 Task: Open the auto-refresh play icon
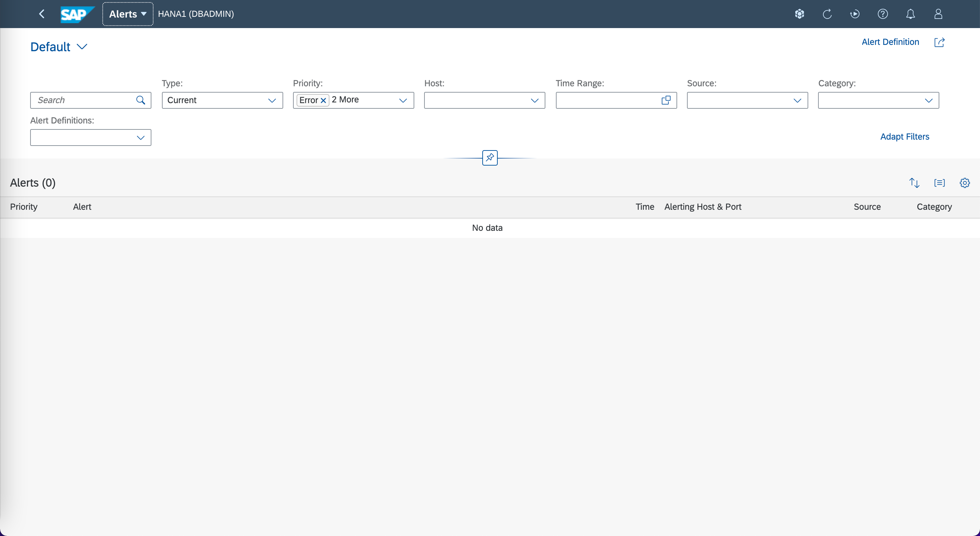[855, 14]
